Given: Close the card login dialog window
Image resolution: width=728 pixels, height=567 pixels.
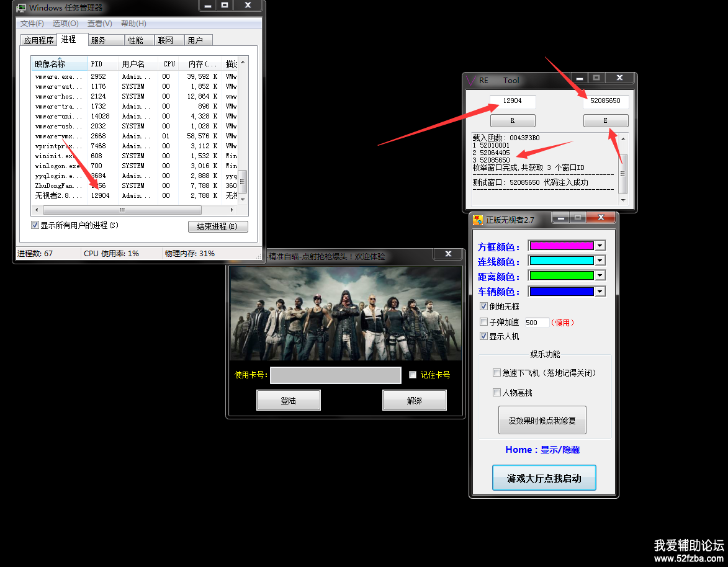Looking at the screenshot, I should tap(448, 254).
